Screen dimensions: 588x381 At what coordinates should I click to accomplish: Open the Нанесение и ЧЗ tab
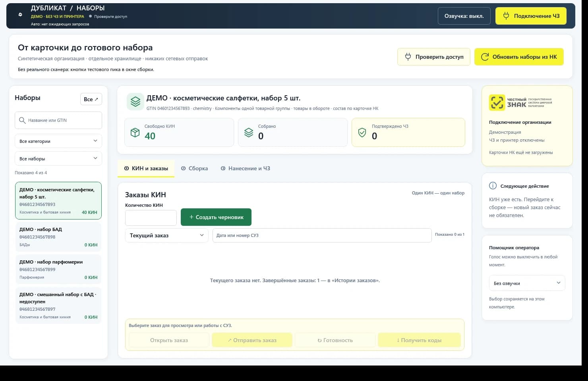pyautogui.click(x=246, y=168)
